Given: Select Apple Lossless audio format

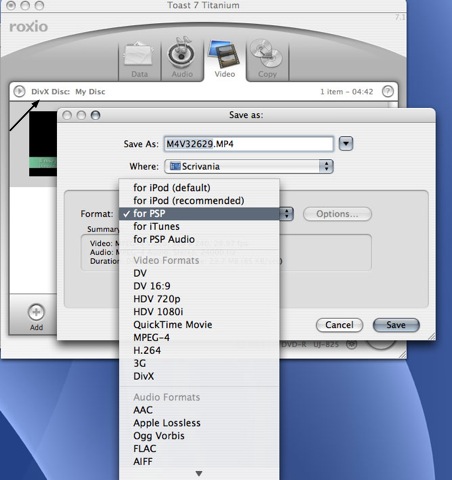Looking at the screenshot, I should [199, 423].
